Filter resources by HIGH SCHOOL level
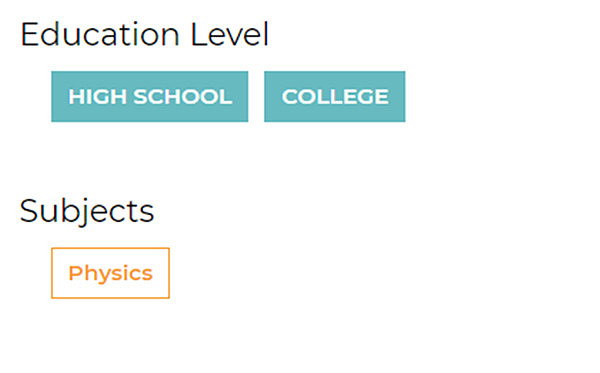Image resolution: width=600 pixels, height=373 pixels. pyautogui.click(x=150, y=96)
